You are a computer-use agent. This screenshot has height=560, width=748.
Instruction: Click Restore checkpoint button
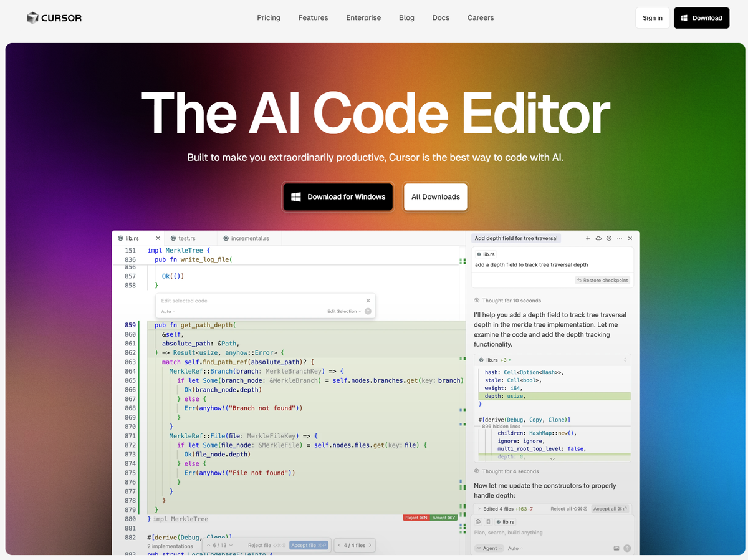603,280
